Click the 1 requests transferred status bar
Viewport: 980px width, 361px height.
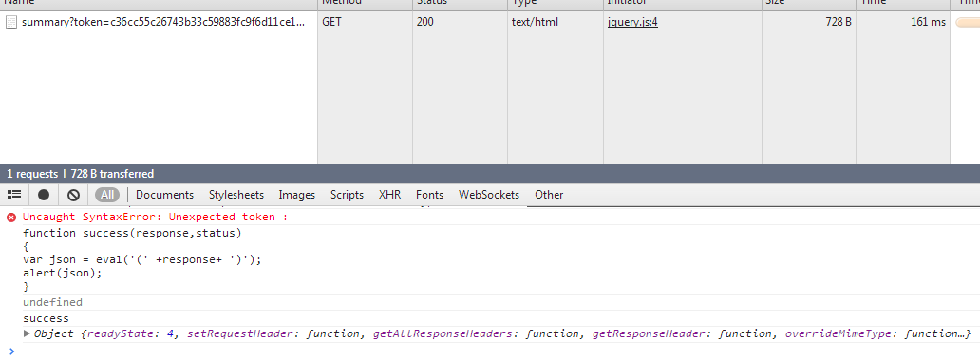[x=490, y=174]
